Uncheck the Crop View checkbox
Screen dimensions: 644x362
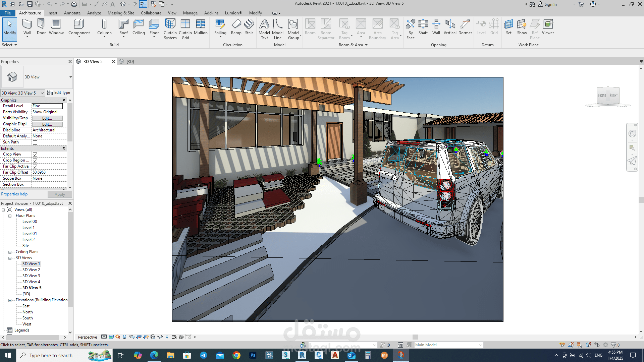click(35, 155)
